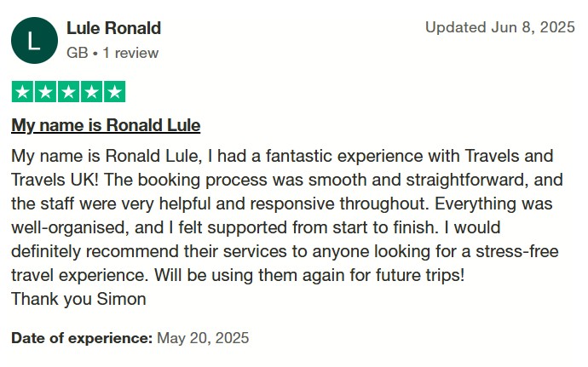588x367 pixels.
Task: Click "Travels UK!" in the review text
Action: pos(55,180)
